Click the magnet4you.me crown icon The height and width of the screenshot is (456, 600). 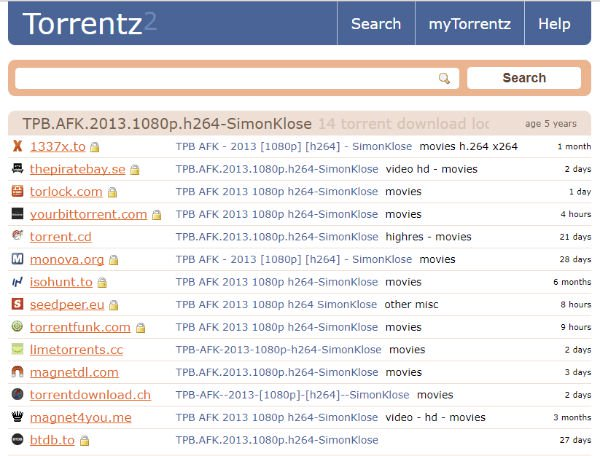point(17,417)
